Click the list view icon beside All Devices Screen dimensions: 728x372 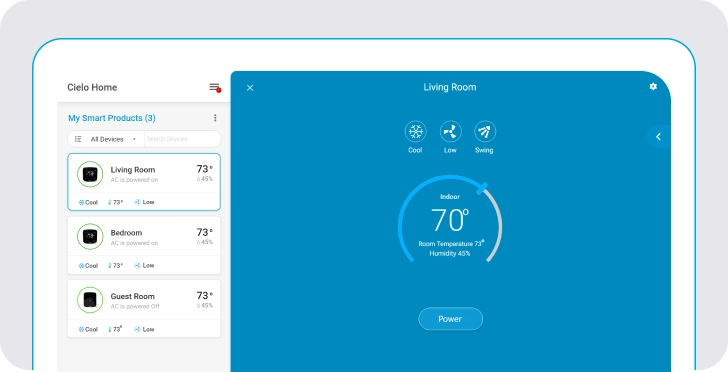pos(78,139)
